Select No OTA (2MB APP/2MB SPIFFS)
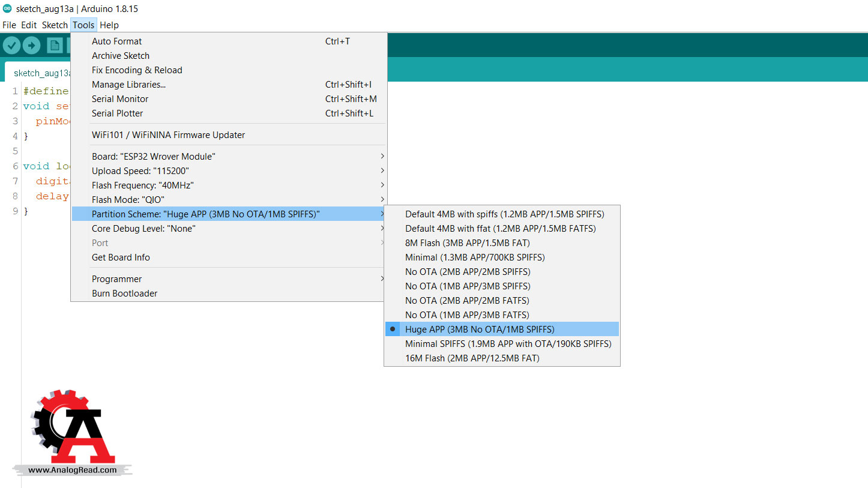Viewport: 868px width, 488px height. (x=502, y=272)
